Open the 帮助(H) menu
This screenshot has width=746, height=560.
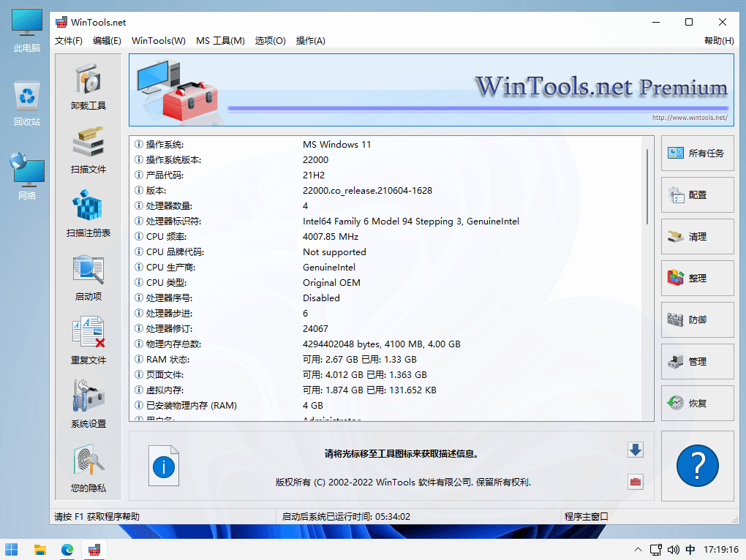tap(719, 41)
